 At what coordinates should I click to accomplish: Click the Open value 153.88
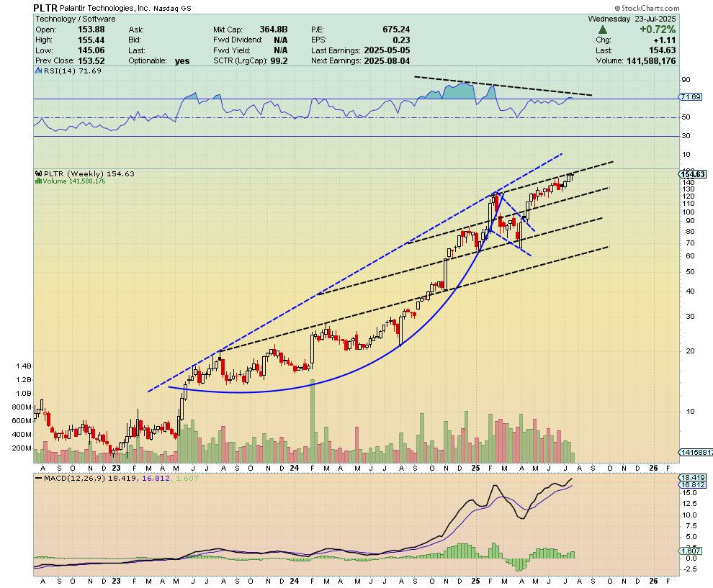[91, 30]
